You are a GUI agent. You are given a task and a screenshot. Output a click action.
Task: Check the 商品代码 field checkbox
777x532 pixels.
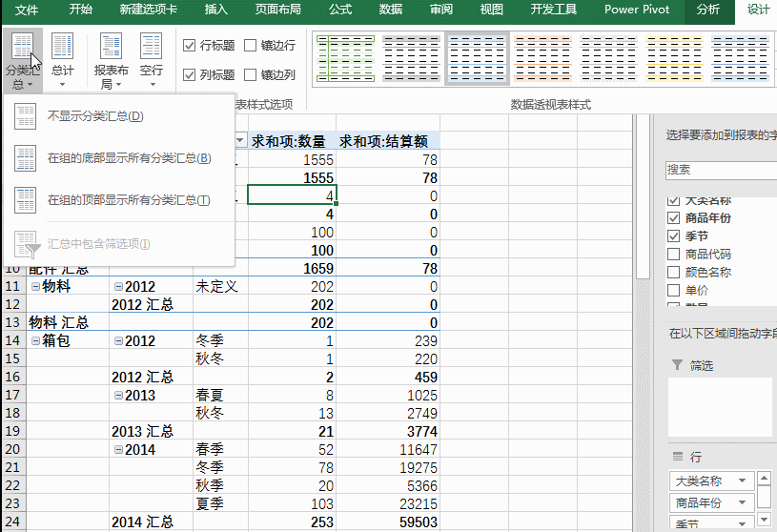[x=674, y=255]
